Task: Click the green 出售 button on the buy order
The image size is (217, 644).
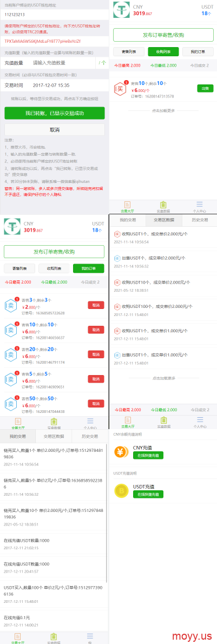Action: pyautogui.click(x=205, y=88)
